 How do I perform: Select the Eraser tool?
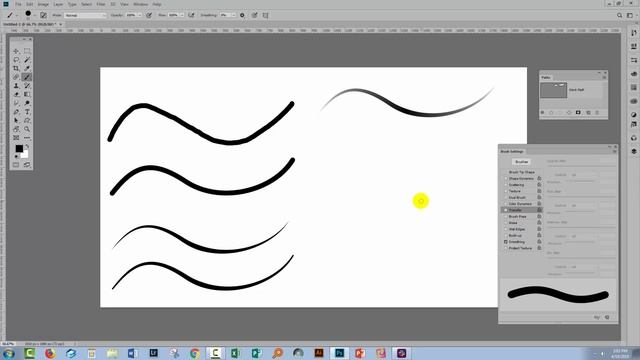[x=16, y=94]
